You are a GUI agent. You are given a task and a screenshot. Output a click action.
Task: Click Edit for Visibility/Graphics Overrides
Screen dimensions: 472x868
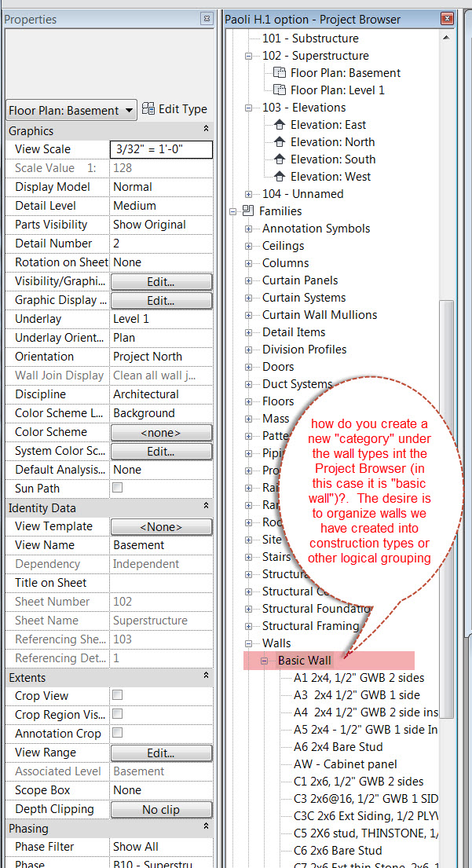(x=161, y=281)
